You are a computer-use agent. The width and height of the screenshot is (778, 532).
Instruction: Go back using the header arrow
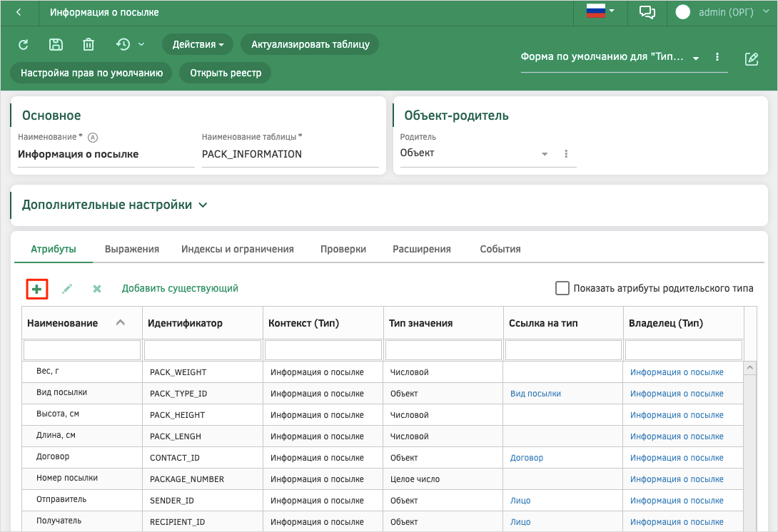pos(19,12)
